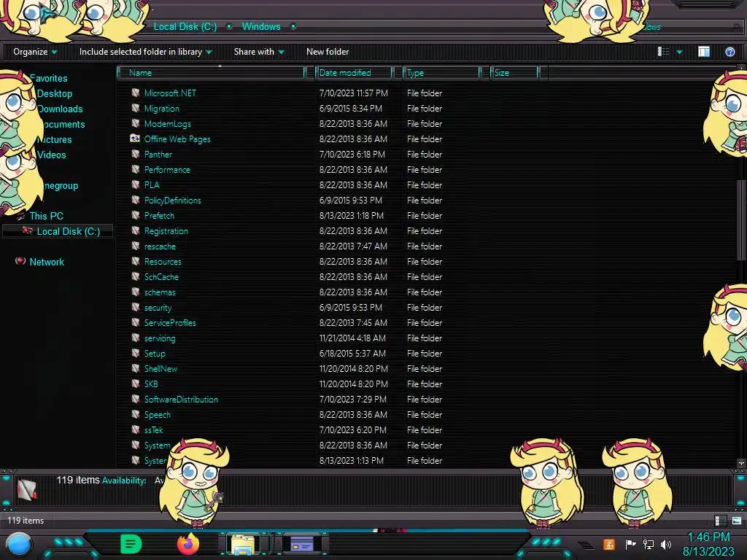The width and height of the screenshot is (747, 560).
Task: Select the servicing folder name
Action: 160,338
